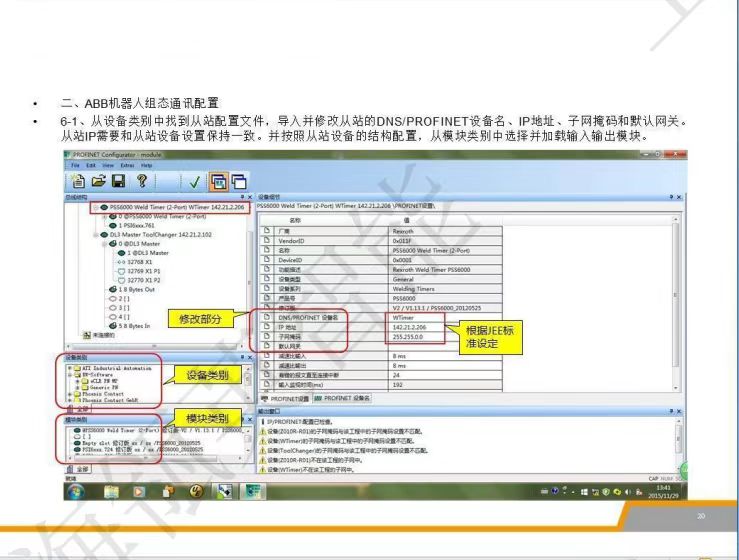Toggle the highlighted window layout toolbar icon
Image resolution: width=739 pixels, height=560 pixels.
point(219,181)
